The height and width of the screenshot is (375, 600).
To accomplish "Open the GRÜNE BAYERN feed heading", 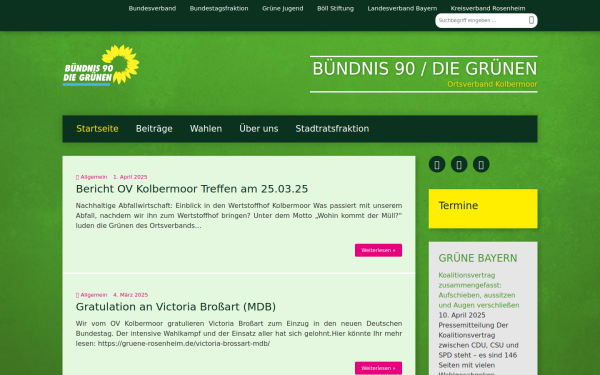I will click(478, 258).
